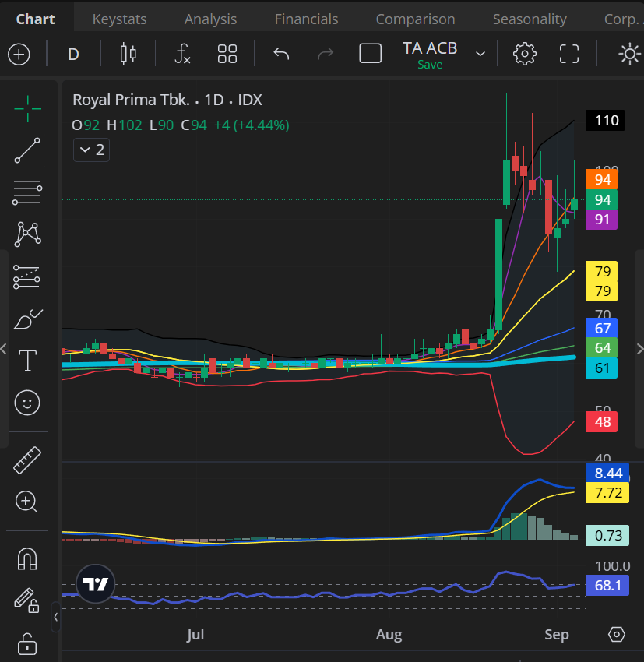Toggle lock all drawing tools

tap(27, 643)
